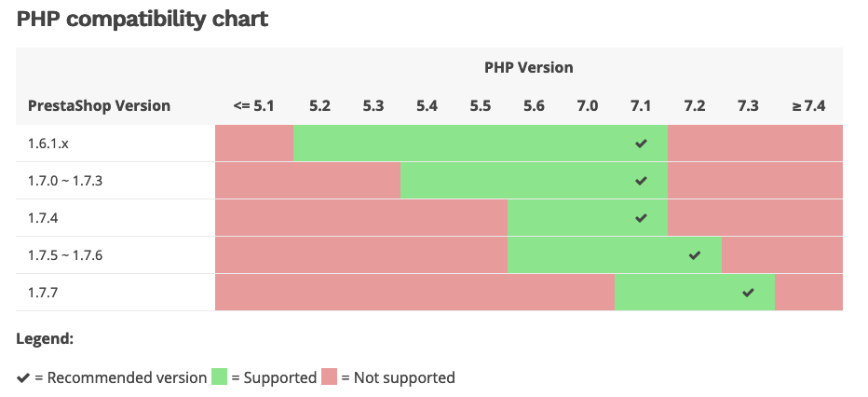Click the PHP Version table heading
Screen dimensions: 868x397
(x=528, y=67)
